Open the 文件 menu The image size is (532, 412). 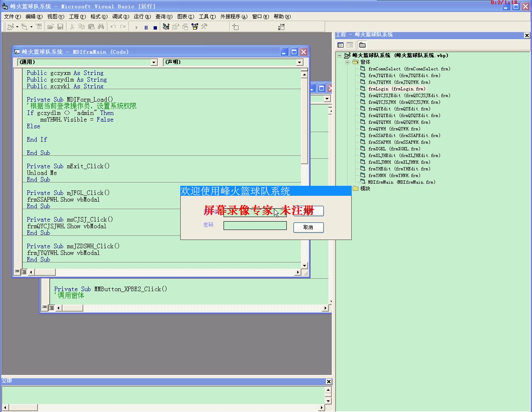pyautogui.click(x=12, y=17)
